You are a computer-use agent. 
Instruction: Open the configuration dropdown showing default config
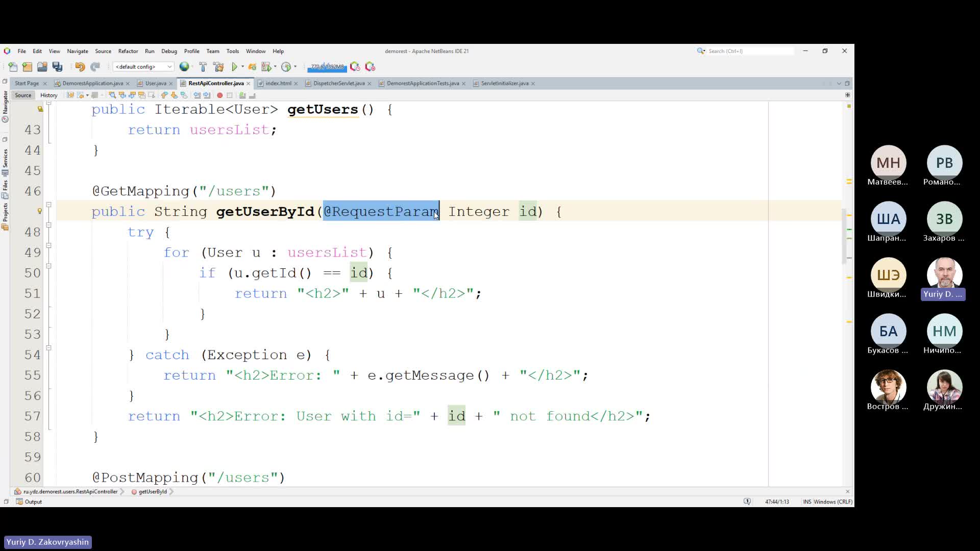tap(143, 67)
